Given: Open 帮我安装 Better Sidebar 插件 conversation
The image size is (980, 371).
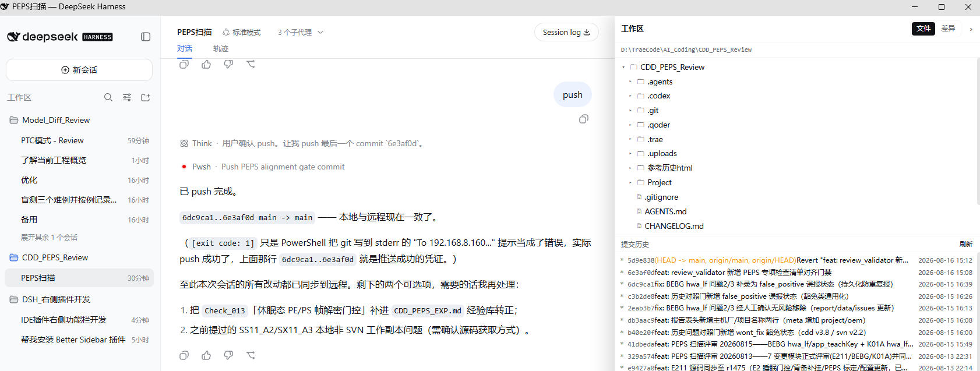Looking at the screenshot, I should [x=80, y=340].
